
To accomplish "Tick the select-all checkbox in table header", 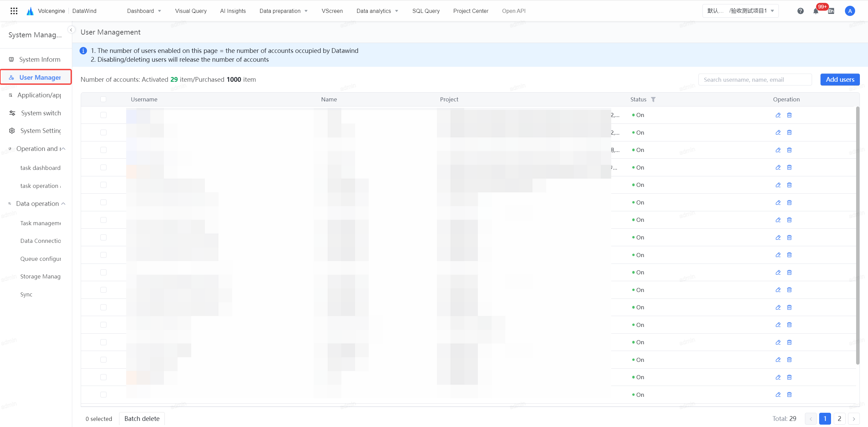I will point(103,99).
